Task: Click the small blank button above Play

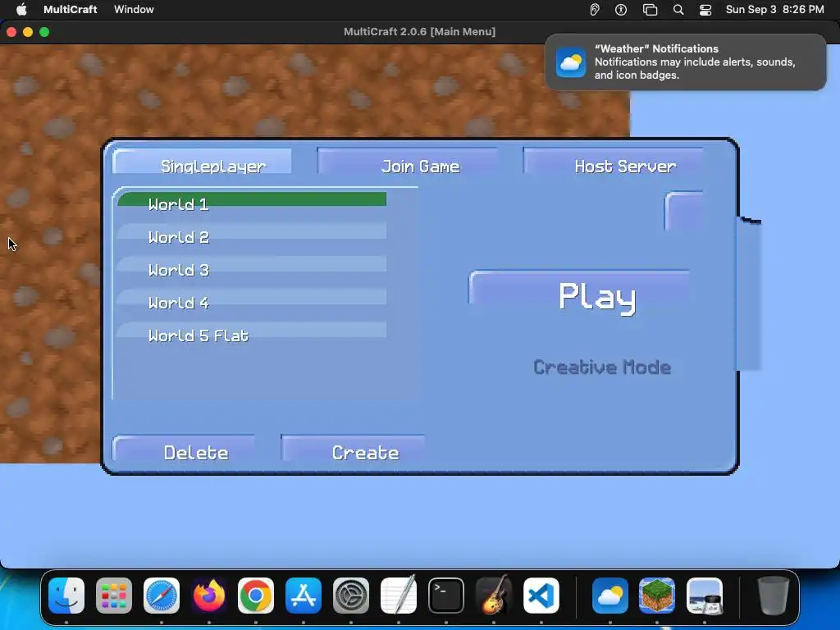Action: tap(684, 211)
